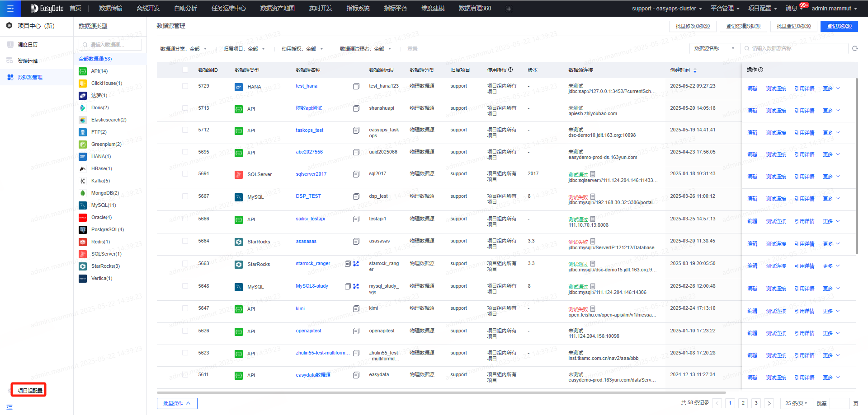This screenshot has height=415, width=868.
Task: Open the lineage icon next to starrock_ranger
Action: coord(356,263)
